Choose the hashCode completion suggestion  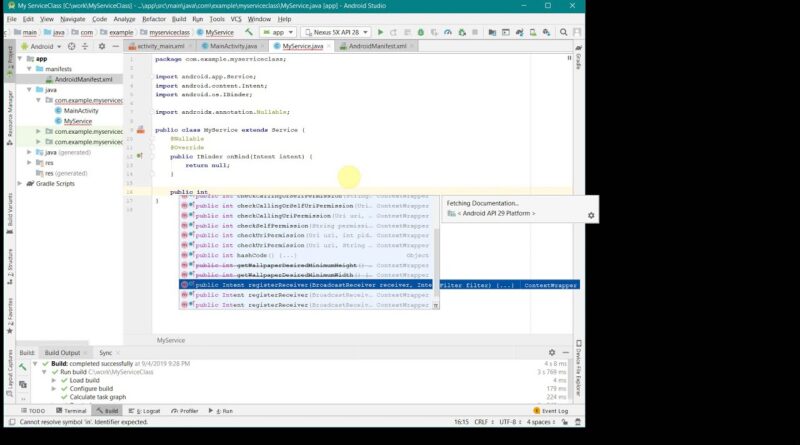[x=307, y=255]
